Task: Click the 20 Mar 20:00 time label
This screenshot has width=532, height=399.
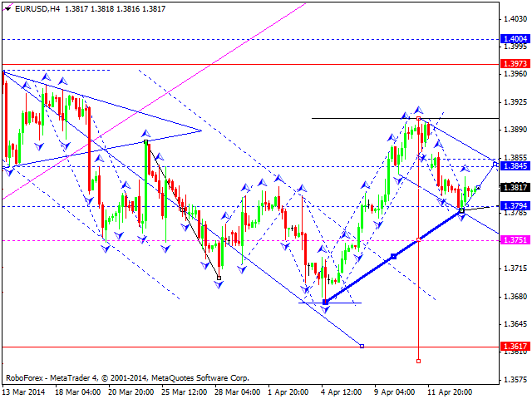Action: (x=131, y=392)
